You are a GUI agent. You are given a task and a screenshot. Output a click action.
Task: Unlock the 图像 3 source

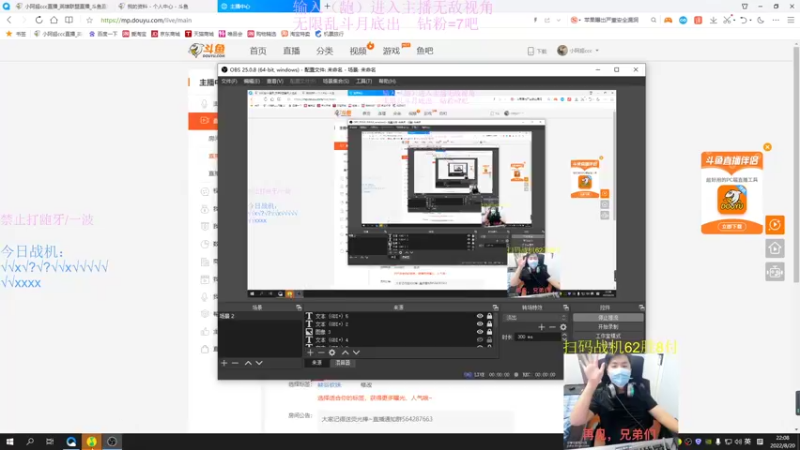(489, 332)
